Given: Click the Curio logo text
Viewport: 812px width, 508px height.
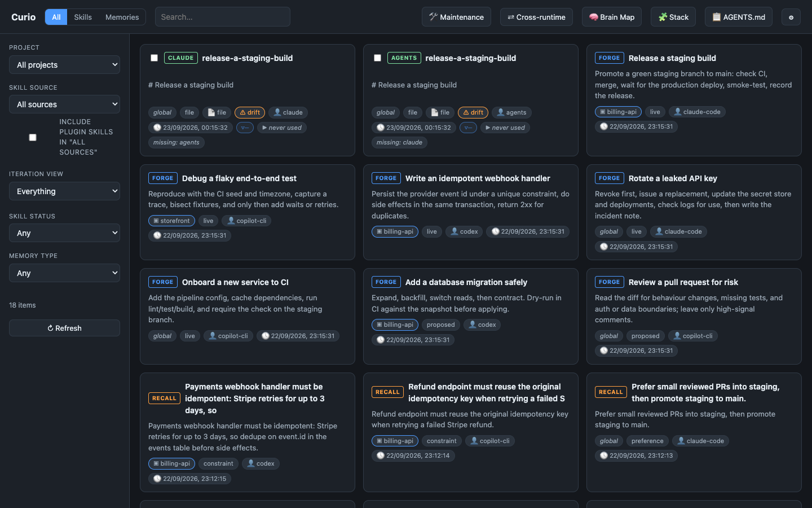Looking at the screenshot, I should click(24, 17).
